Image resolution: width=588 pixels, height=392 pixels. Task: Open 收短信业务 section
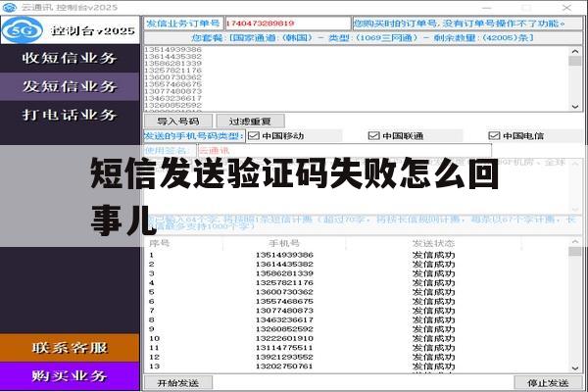[x=70, y=58]
